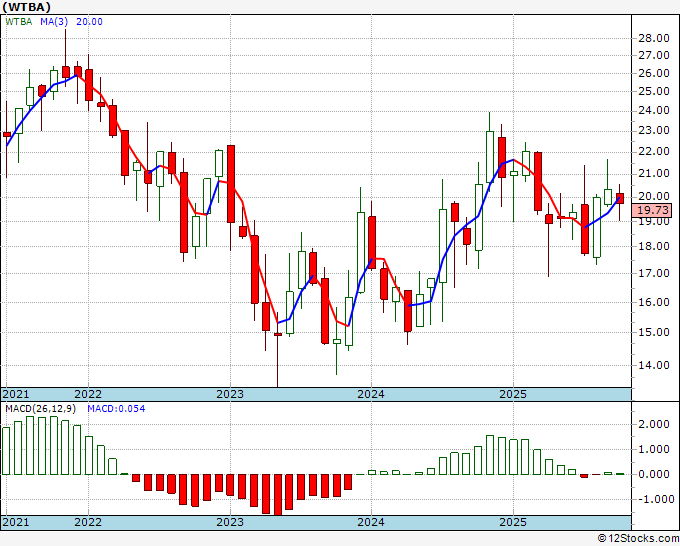The image size is (680, 546).
Task: Click the 14.00 price axis label
Action: tap(654, 365)
